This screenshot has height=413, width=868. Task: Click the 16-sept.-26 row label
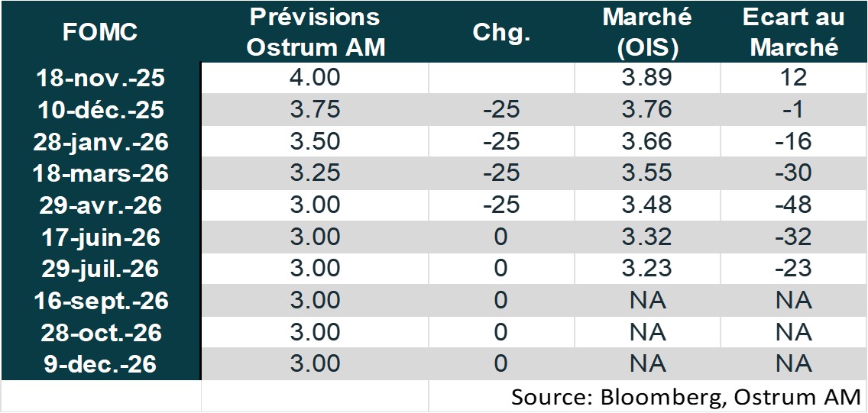click(100, 301)
